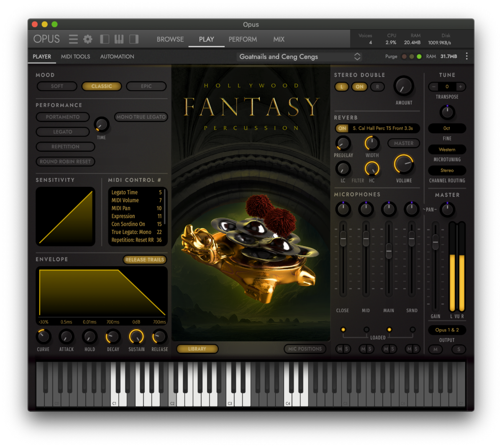
Task: Click the CLOSE mic pan knob
Action: pyautogui.click(x=343, y=209)
